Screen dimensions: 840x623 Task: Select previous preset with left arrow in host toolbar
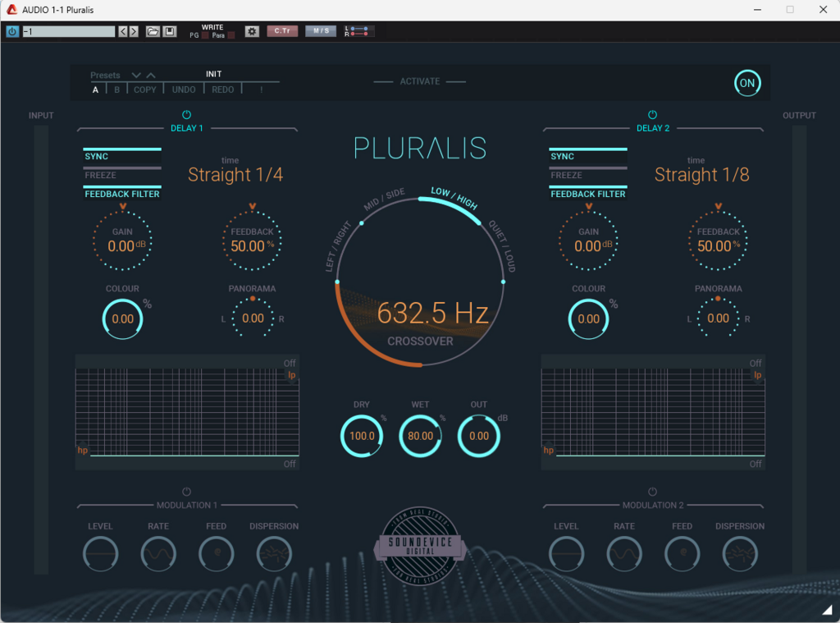[x=123, y=32]
